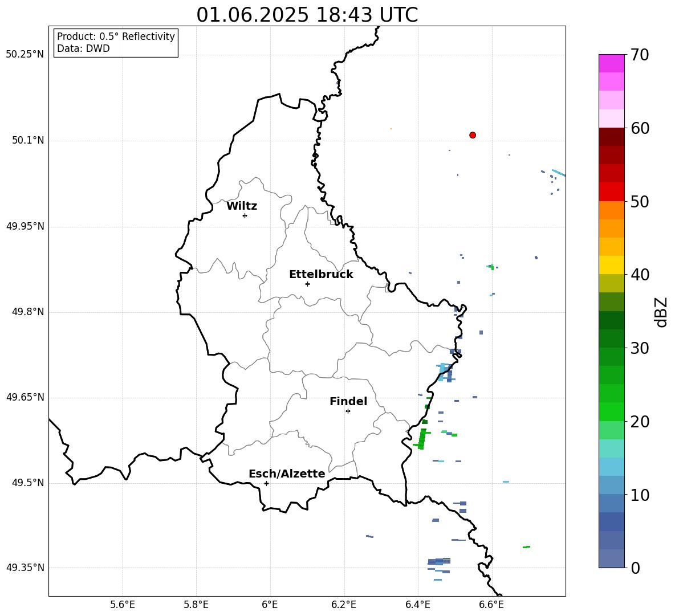Click the orange colorbar segment above 50
The width and height of the screenshot is (675, 616).
coord(612,210)
